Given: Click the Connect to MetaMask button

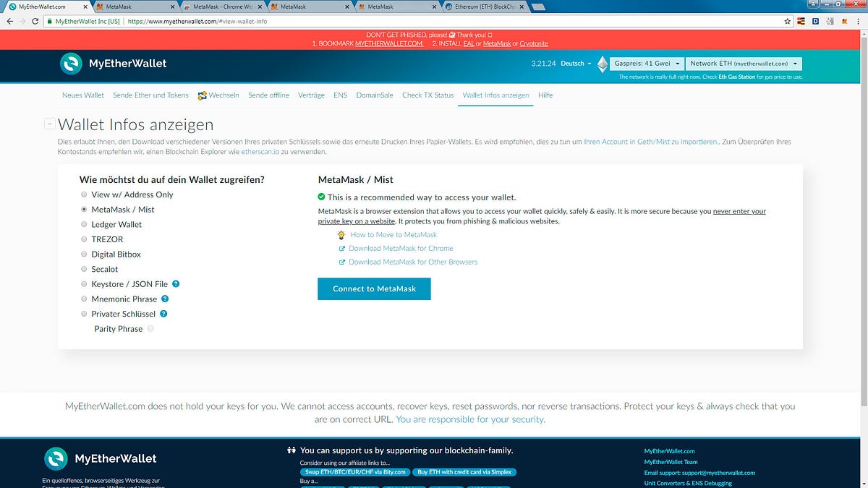Looking at the screenshot, I should (374, 288).
